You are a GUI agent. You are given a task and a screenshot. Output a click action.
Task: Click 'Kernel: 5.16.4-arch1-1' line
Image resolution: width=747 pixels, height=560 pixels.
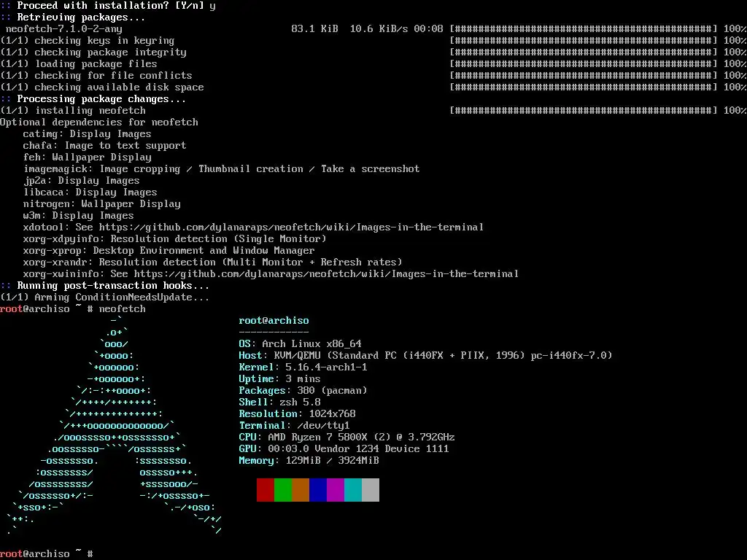click(303, 367)
